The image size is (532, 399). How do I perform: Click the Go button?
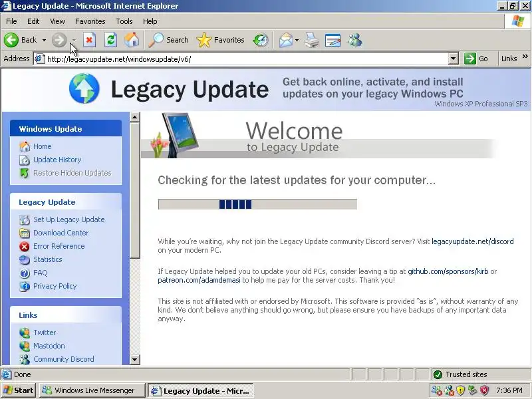(x=476, y=59)
